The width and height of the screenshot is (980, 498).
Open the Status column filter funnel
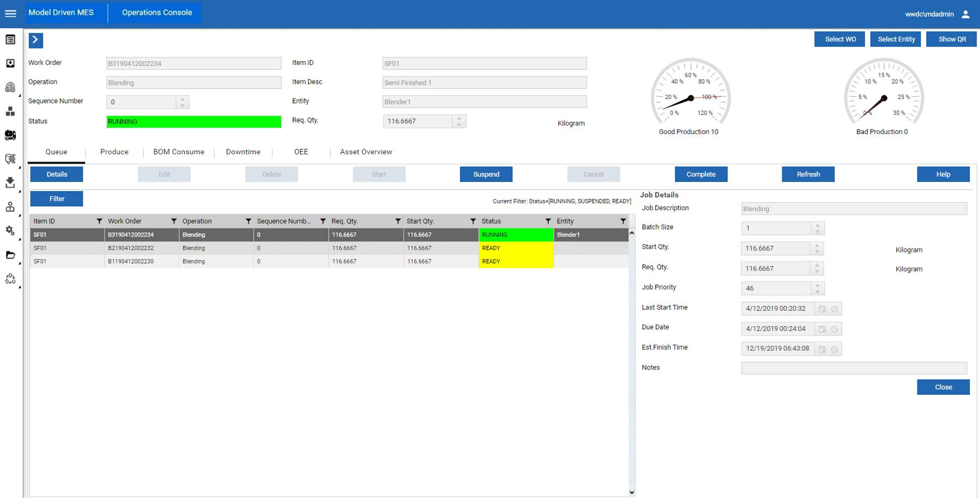[548, 221]
